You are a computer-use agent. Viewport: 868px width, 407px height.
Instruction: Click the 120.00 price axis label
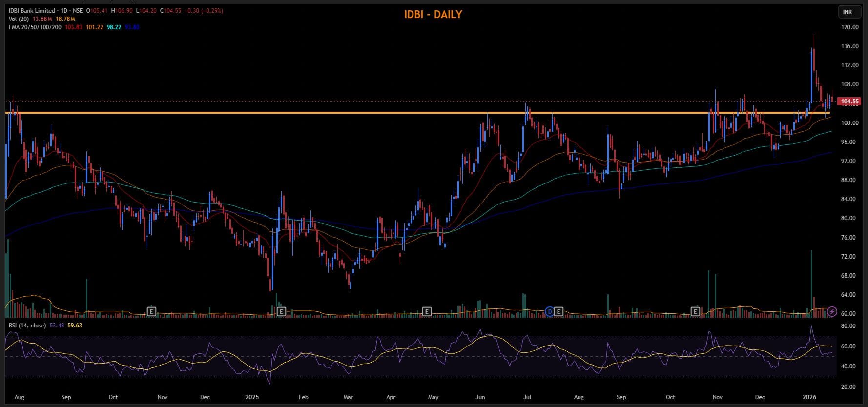(x=850, y=27)
